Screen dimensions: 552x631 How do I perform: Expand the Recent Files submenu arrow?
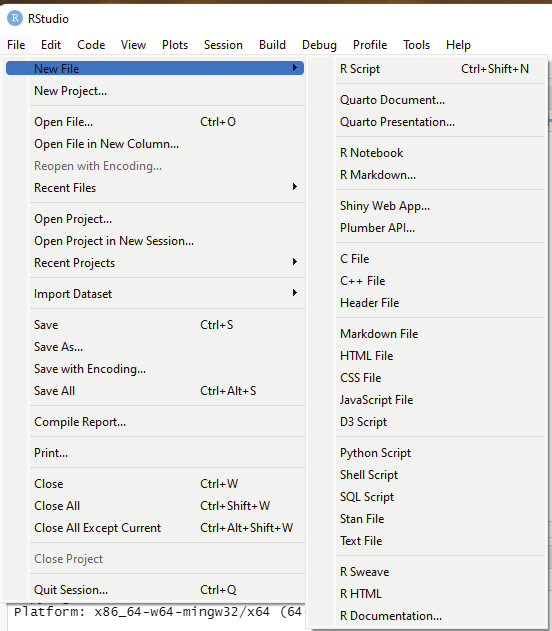click(x=295, y=187)
